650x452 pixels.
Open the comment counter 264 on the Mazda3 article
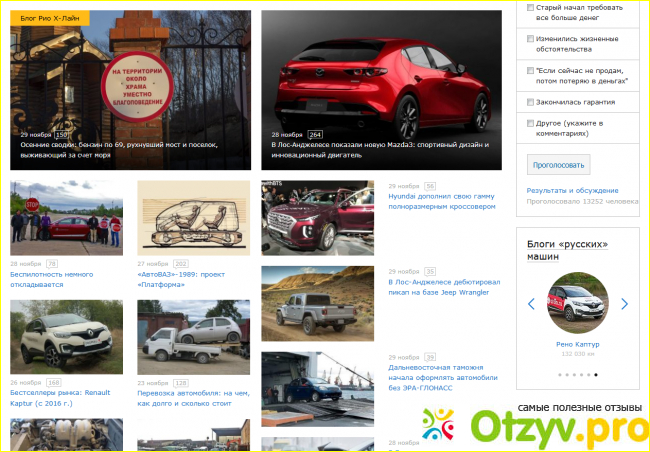tap(315, 135)
